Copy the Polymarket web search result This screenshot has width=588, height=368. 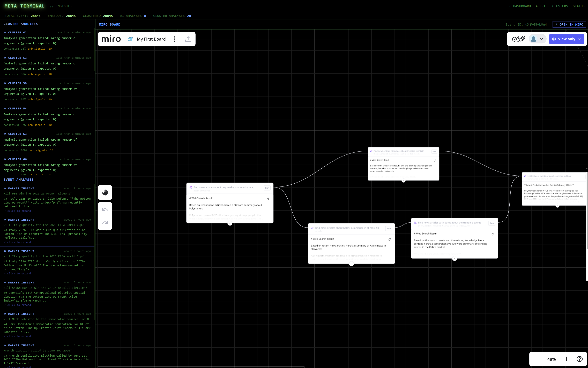click(x=268, y=199)
